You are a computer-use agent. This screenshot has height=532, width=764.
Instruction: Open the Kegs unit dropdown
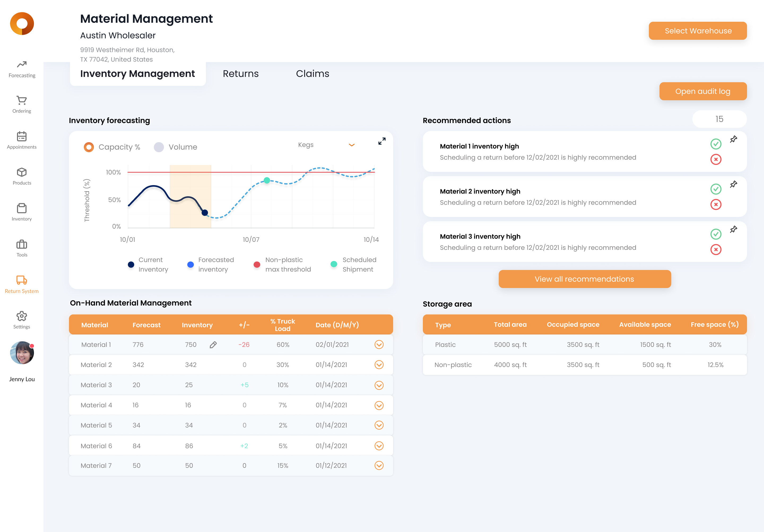tap(351, 145)
